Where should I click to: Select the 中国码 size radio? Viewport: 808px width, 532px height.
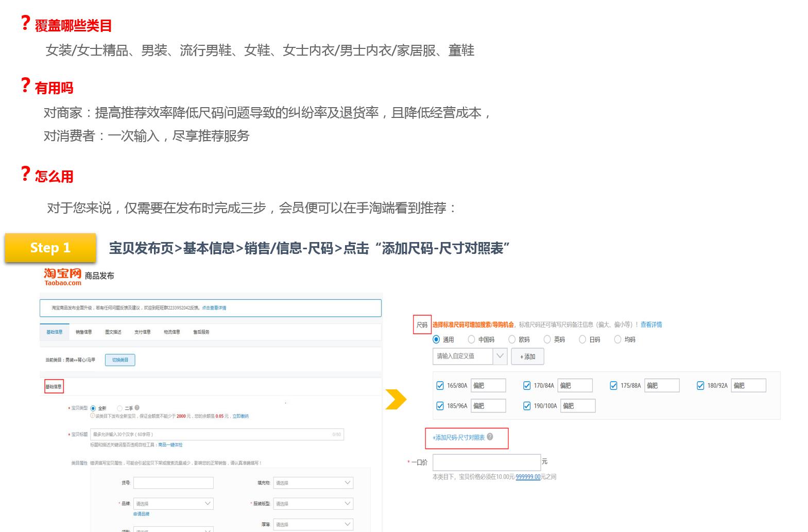point(471,339)
